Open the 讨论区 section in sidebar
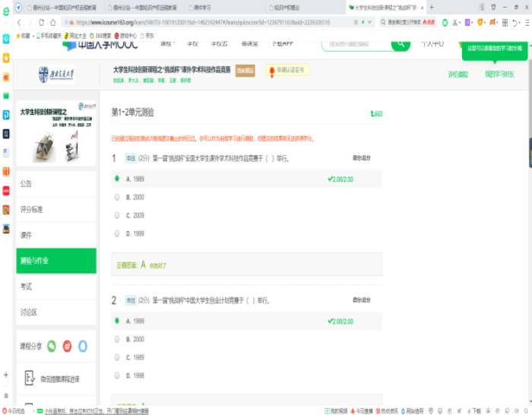 29,312
